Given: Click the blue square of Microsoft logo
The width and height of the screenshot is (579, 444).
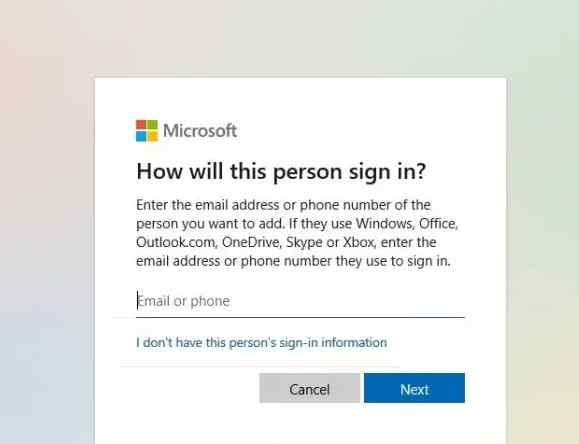Looking at the screenshot, I should (x=141, y=137).
